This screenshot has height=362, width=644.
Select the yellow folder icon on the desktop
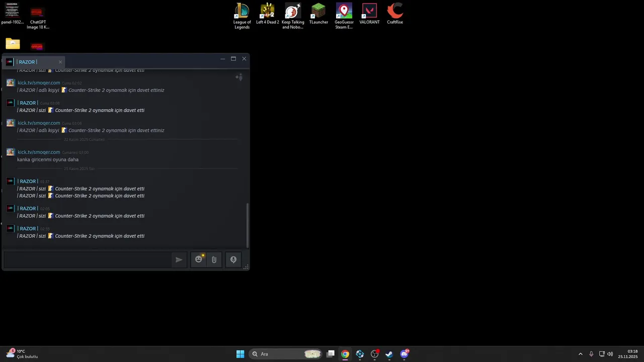(13, 44)
